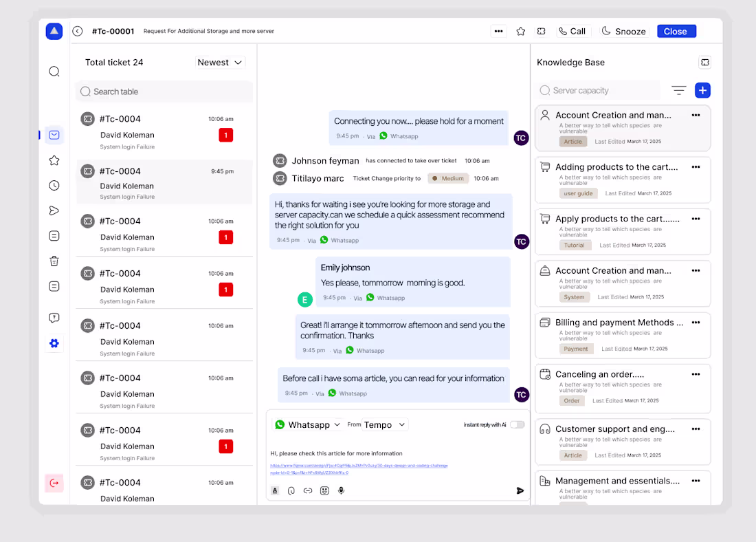Screen dimensions: 756x542
Task: Click the Search table field
Action: pos(164,91)
